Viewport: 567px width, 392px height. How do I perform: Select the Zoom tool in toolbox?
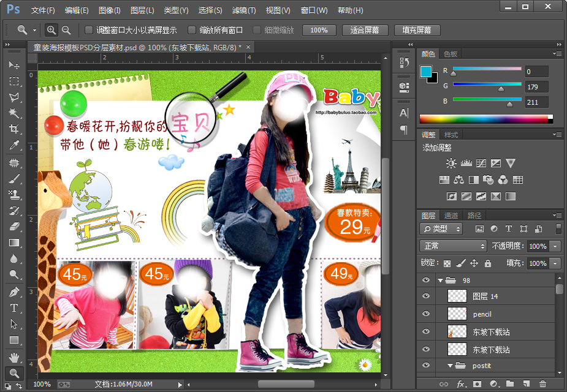[14, 373]
